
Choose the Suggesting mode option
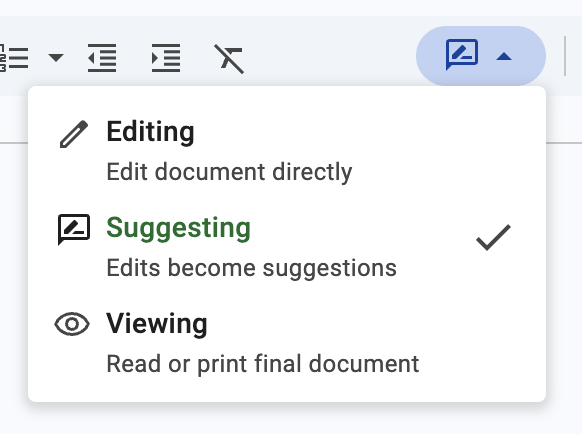[x=287, y=247]
